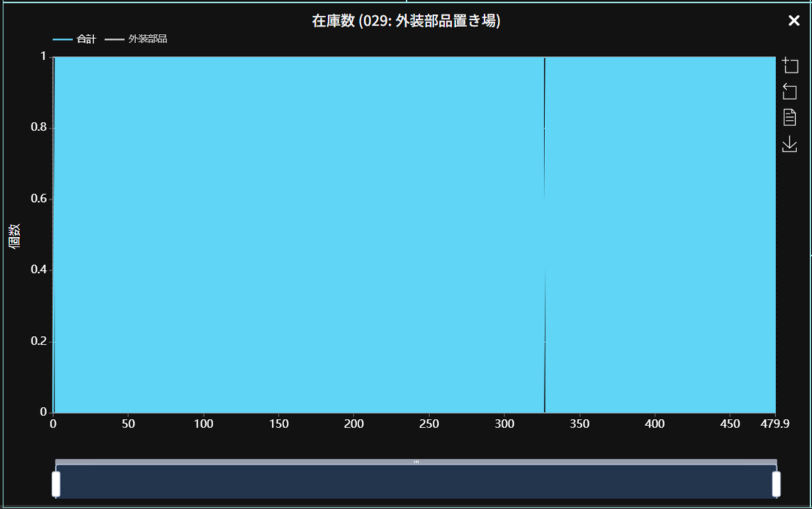This screenshot has width=812, height=509.
Task: Click the 350 tick label on x-axis
Action: click(580, 424)
